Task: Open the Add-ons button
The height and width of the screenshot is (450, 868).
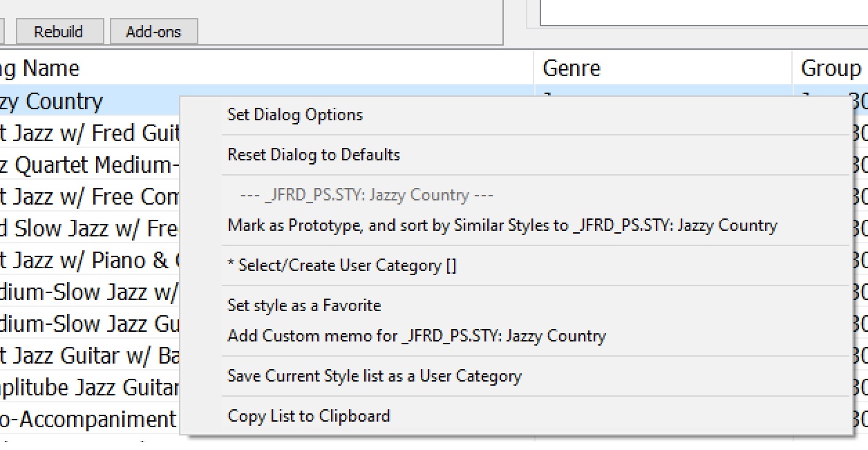Action: (153, 32)
